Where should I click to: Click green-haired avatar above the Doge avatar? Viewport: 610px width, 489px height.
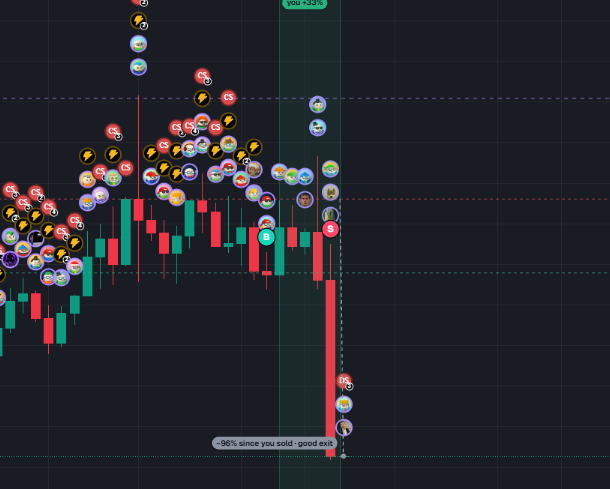click(x=330, y=169)
